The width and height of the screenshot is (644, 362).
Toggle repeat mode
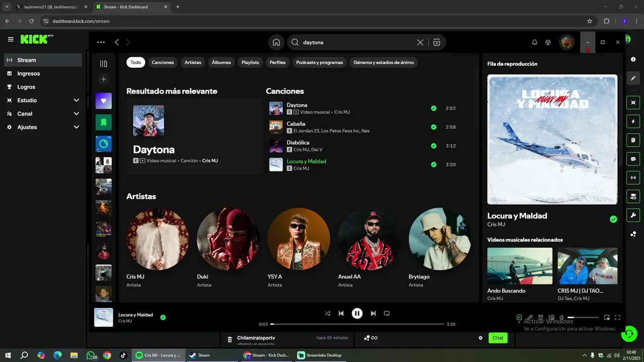pyautogui.click(x=387, y=313)
